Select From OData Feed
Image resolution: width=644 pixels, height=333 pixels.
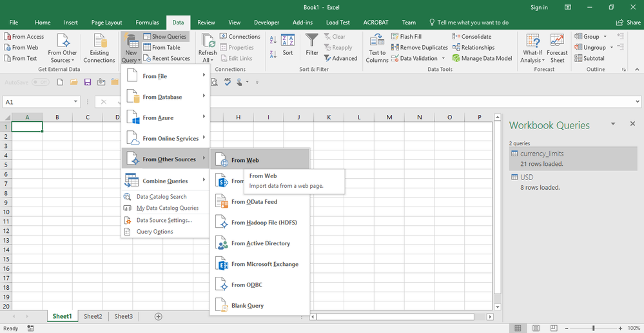pyautogui.click(x=260, y=202)
